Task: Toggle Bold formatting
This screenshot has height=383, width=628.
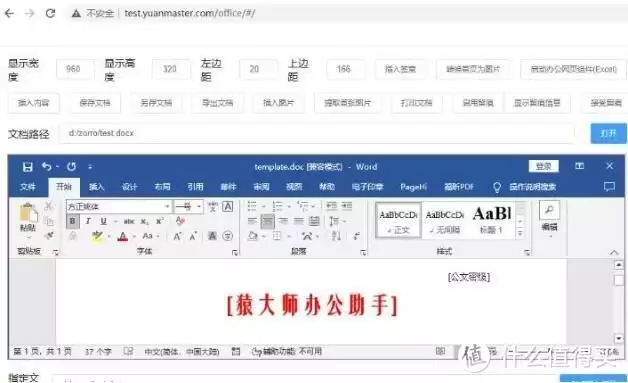Action: click(72, 221)
